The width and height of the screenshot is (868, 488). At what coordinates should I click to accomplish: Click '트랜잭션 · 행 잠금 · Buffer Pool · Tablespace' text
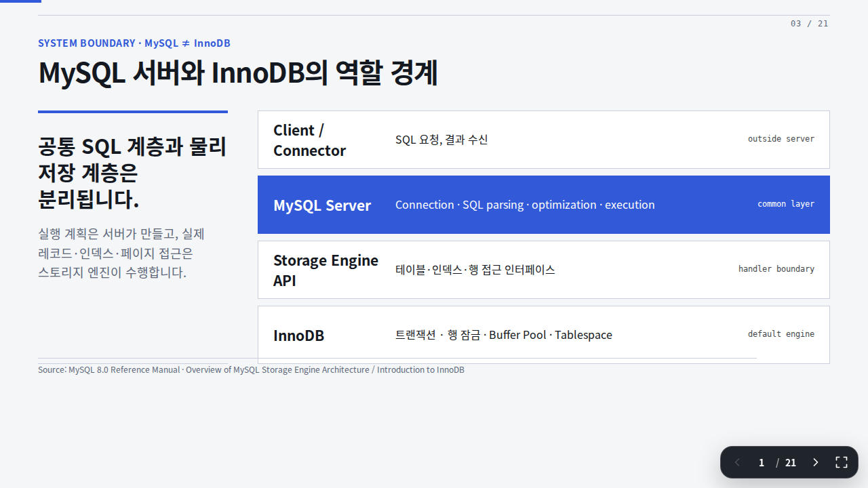(504, 335)
